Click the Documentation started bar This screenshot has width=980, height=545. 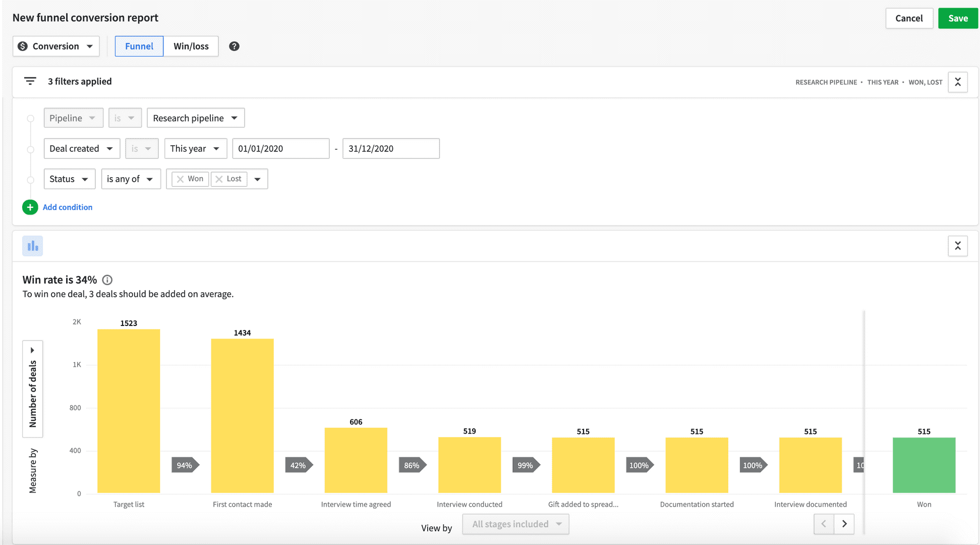697,465
